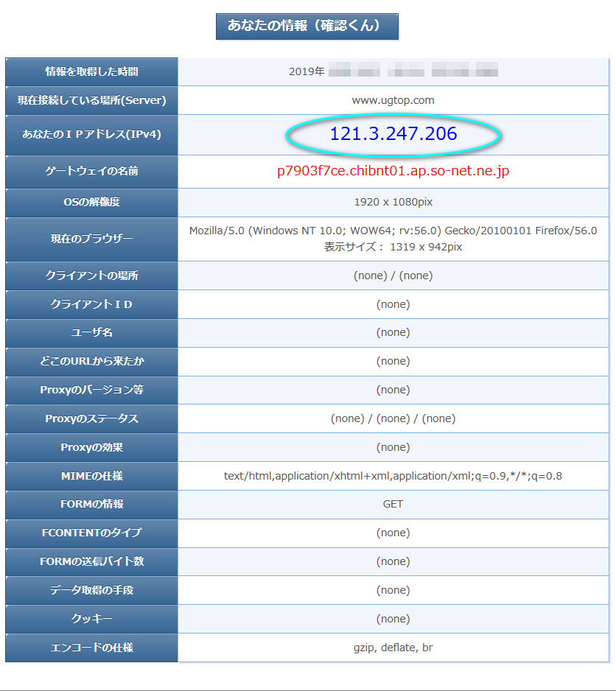Click the GET value in FORMの情報 row
This screenshot has height=691, width=616.
point(393,505)
